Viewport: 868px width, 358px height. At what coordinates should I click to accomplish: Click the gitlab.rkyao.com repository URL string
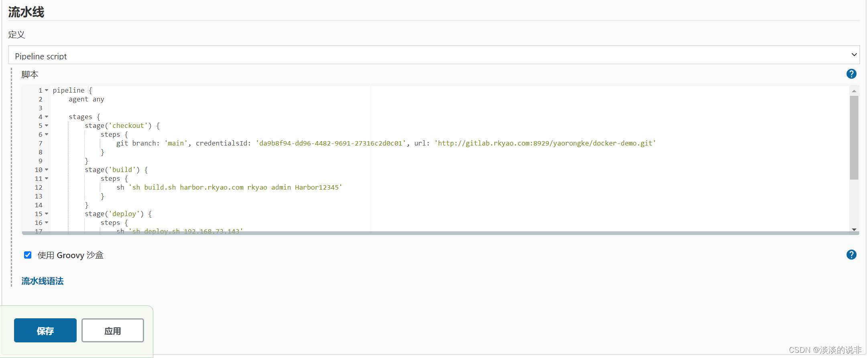(x=545, y=143)
